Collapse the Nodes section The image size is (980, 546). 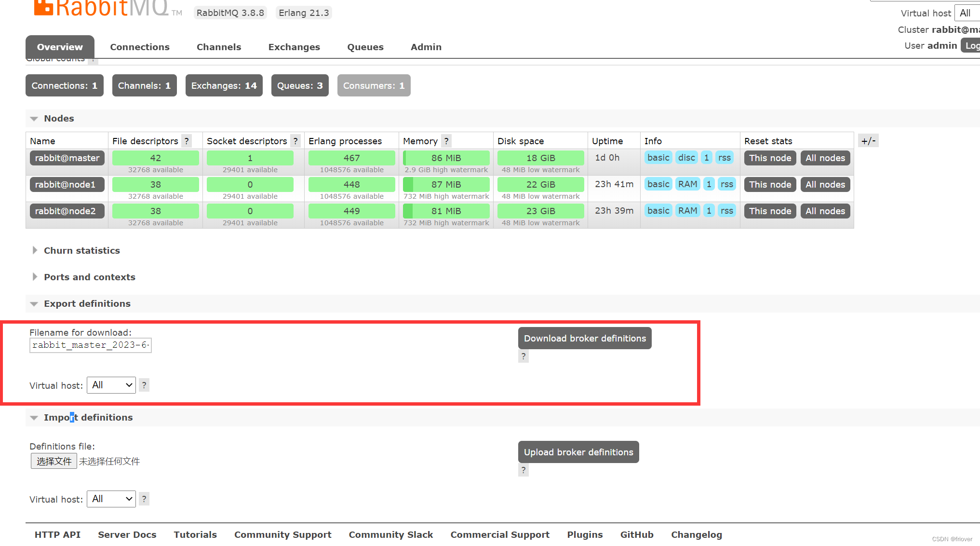click(59, 118)
